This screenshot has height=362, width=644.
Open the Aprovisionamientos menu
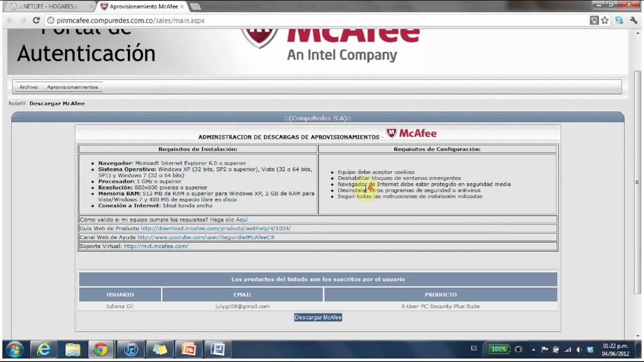pyautogui.click(x=72, y=87)
